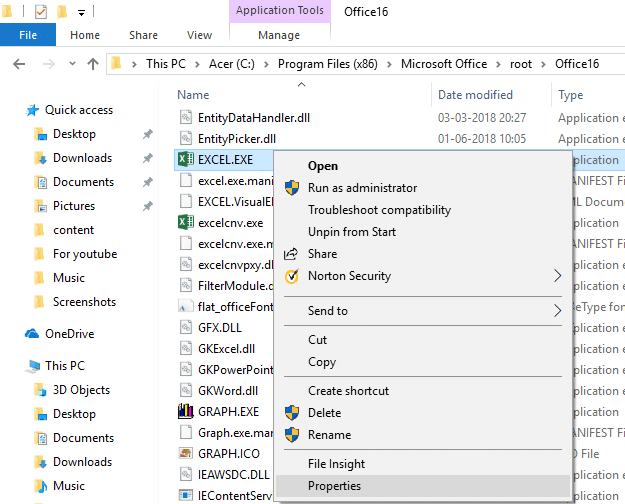Viewport: 625px width, 504px height.
Task: Click Program Files (x86) in the address bar
Action: (328, 64)
